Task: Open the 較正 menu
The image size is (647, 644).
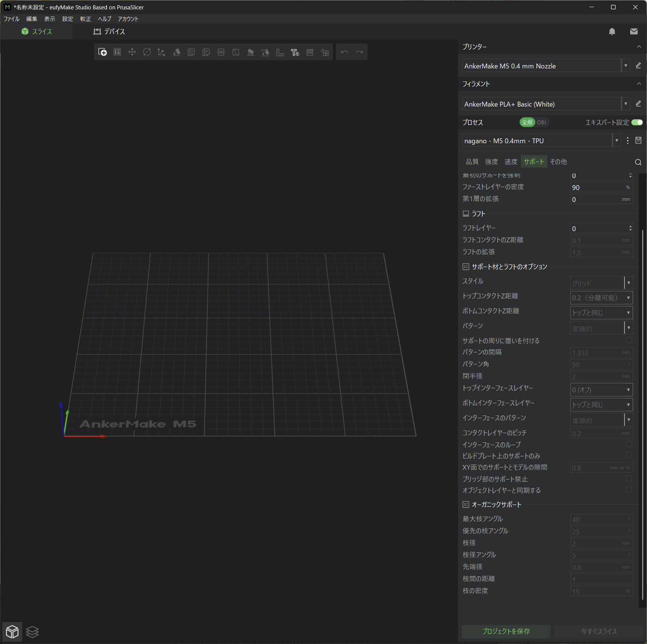Action: pyautogui.click(x=85, y=19)
